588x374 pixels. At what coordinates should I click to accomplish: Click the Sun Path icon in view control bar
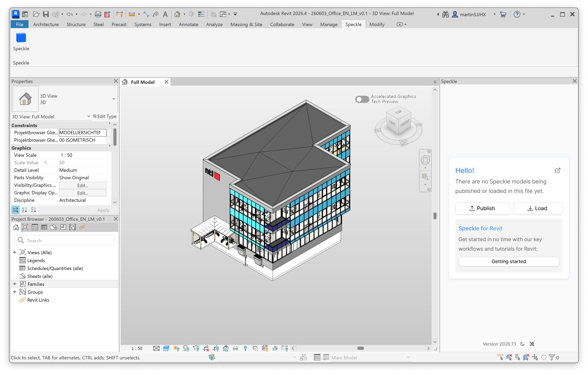[x=176, y=348]
